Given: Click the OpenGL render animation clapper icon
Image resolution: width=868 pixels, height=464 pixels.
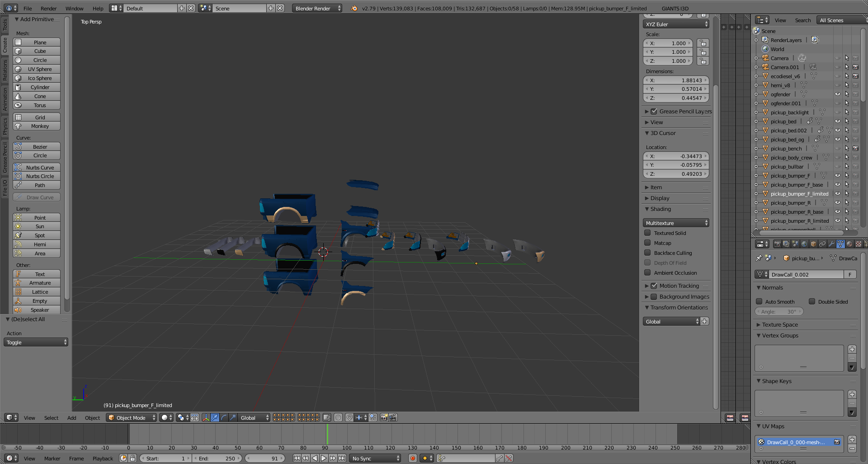Looking at the screenshot, I should pyautogui.click(x=393, y=417).
